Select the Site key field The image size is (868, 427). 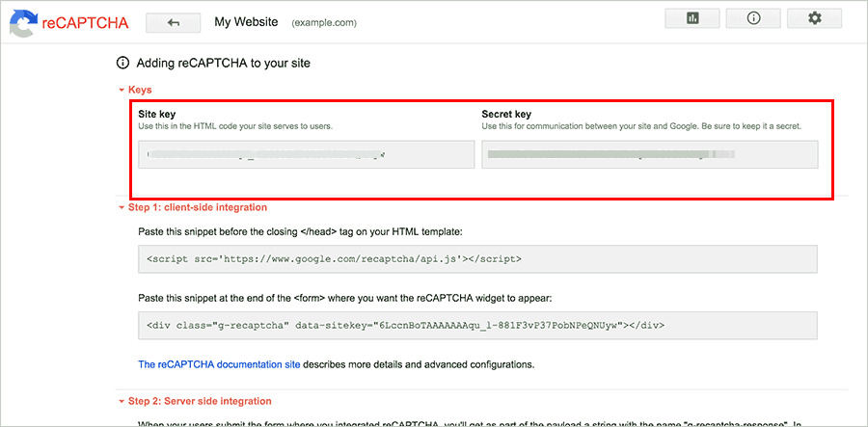click(x=306, y=154)
